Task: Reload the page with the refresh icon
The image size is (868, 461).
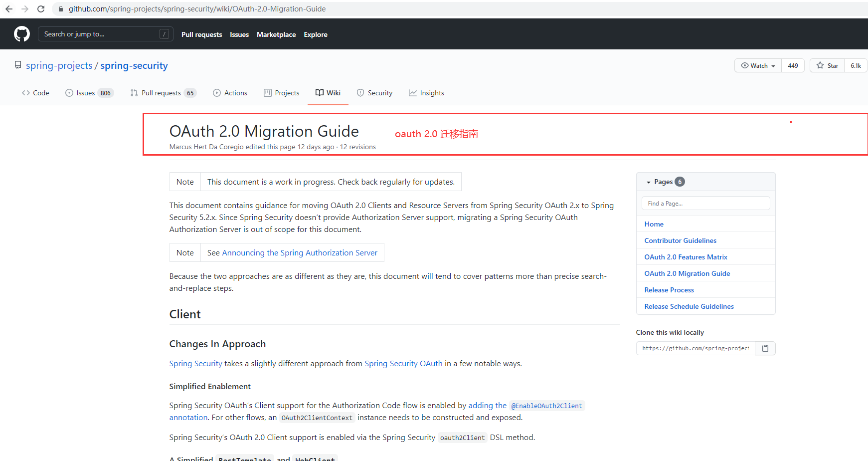Action: tap(41, 9)
